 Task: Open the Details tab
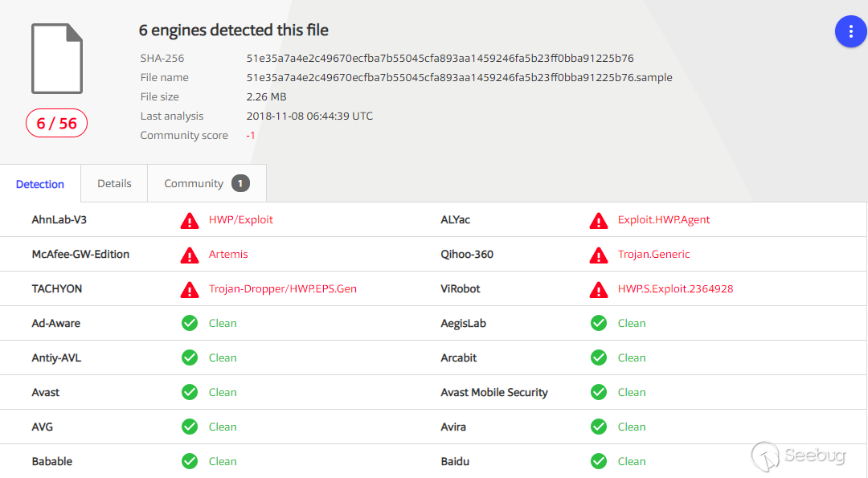[x=114, y=183]
